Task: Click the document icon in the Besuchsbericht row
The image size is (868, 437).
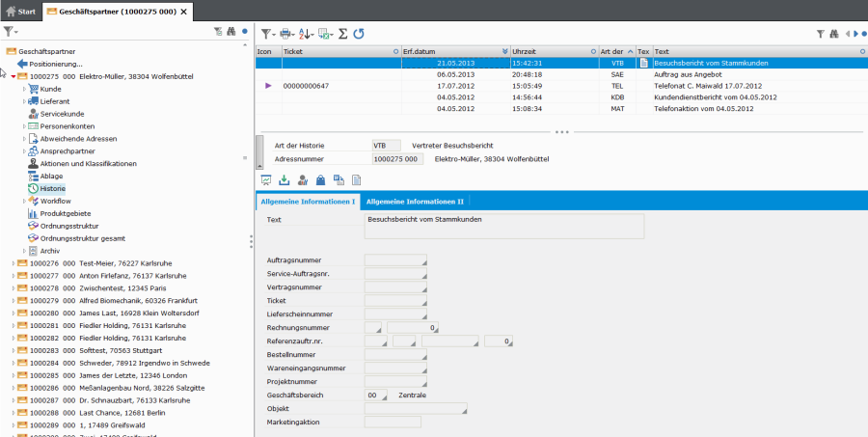Action: (644, 63)
